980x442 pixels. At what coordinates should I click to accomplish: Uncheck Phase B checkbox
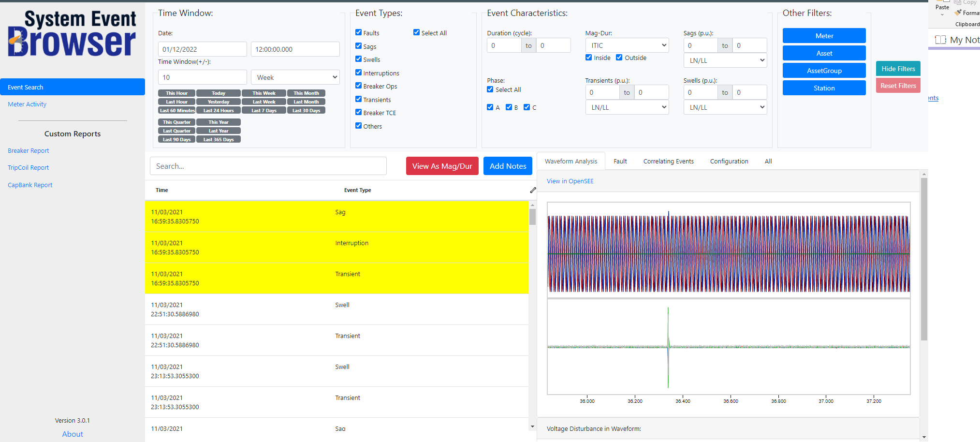[509, 107]
